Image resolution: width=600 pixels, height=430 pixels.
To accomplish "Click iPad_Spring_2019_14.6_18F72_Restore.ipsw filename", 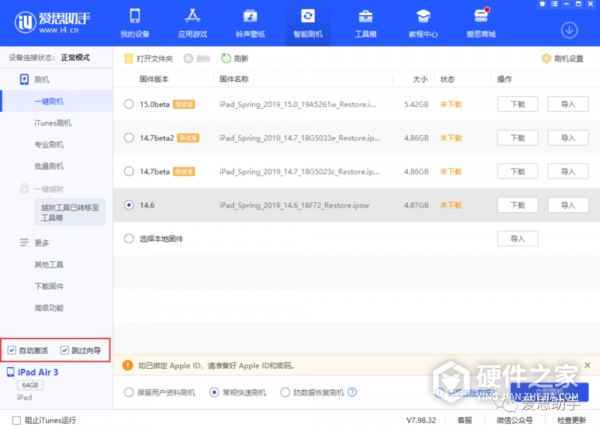I will coord(294,205).
